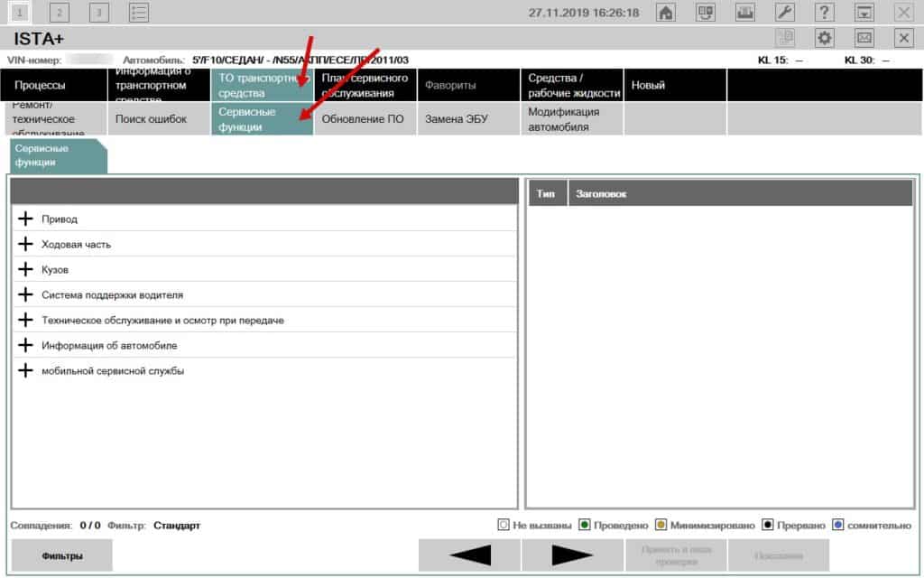Expand the 'Привод' tree node
This screenshot has height=578, width=924.
[x=25, y=219]
